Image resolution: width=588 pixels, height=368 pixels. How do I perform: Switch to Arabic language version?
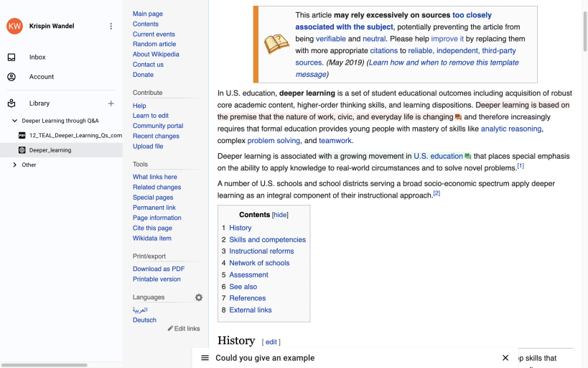pyautogui.click(x=140, y=310)
